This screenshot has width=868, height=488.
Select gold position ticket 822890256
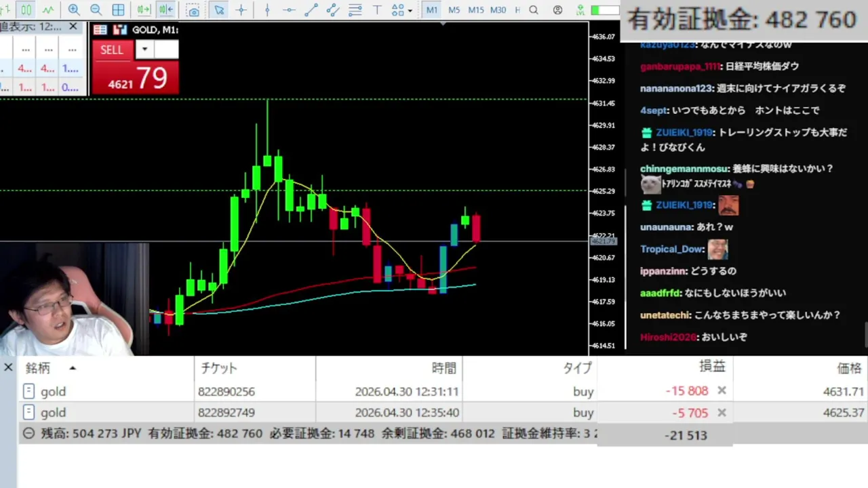tap(226, 392)
